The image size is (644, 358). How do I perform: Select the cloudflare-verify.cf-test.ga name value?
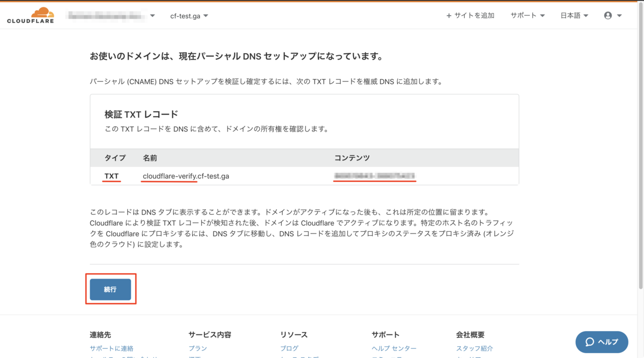pos(186,176)
